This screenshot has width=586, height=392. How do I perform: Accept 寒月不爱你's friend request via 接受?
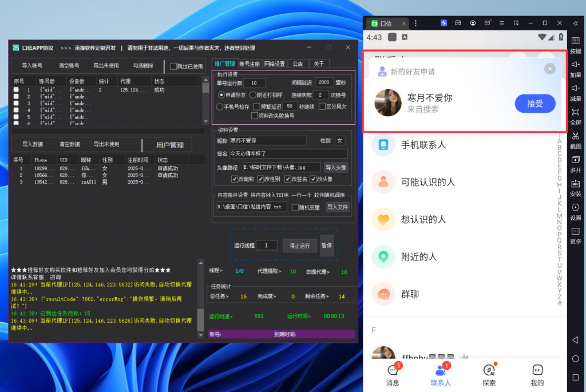tap(534, 104)
